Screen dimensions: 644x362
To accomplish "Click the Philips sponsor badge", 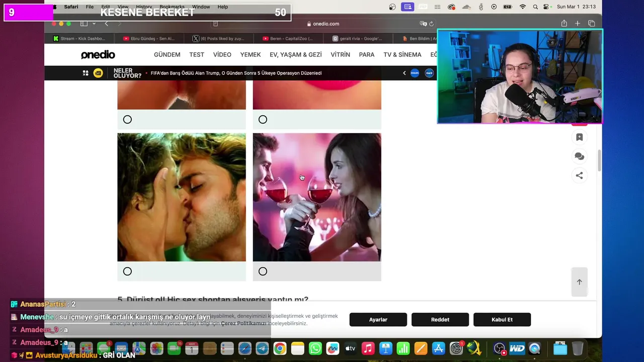I will coord(415,73).
